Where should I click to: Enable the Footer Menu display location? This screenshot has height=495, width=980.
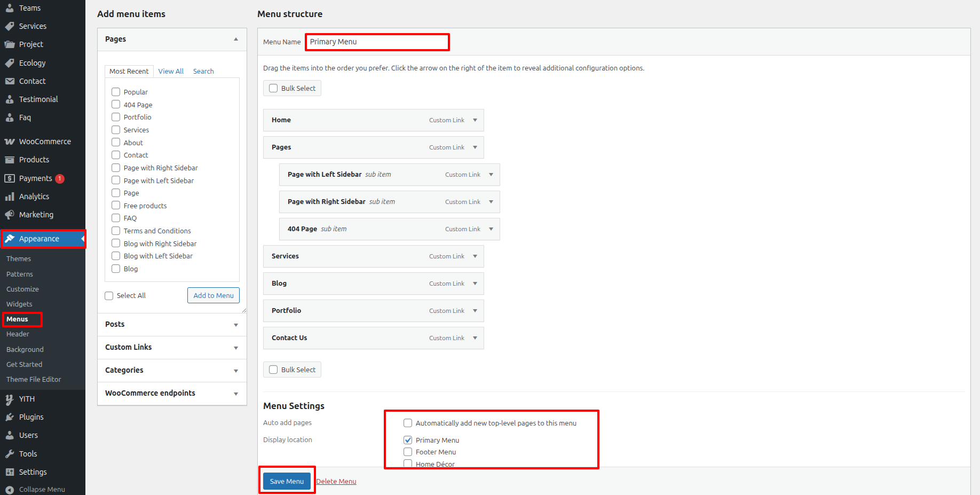click(408, 452)
